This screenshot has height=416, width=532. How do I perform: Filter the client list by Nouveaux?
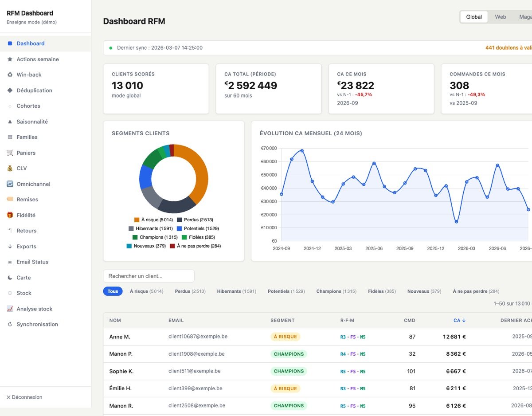click(x=424, y=291)
